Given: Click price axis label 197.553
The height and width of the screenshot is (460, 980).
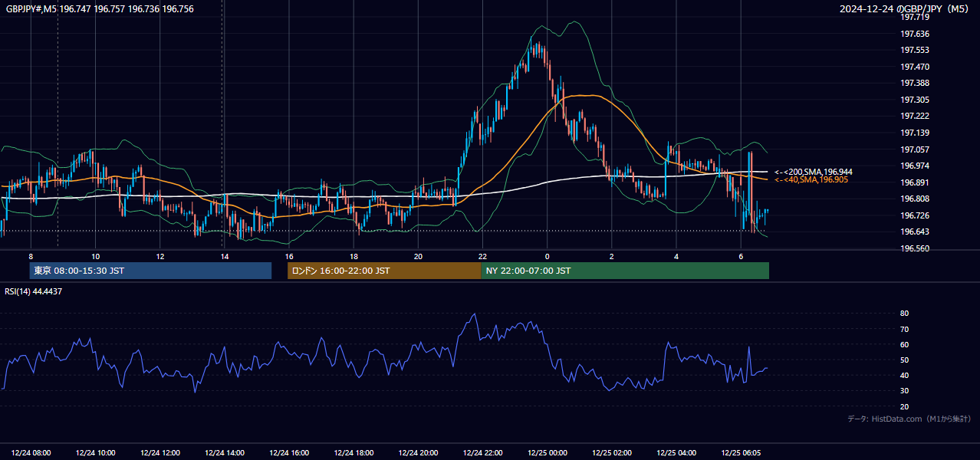Looking at the screenshot, I should tap(915, 50).
